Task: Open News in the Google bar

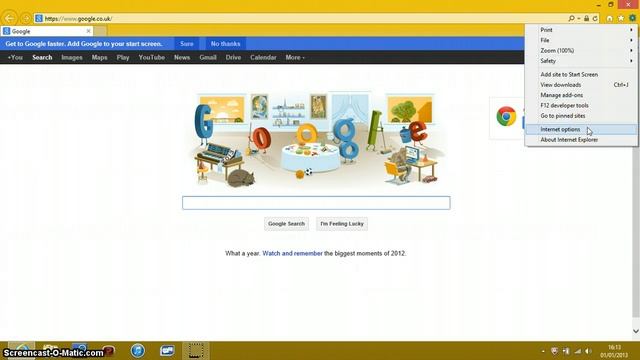Action: 182,58
